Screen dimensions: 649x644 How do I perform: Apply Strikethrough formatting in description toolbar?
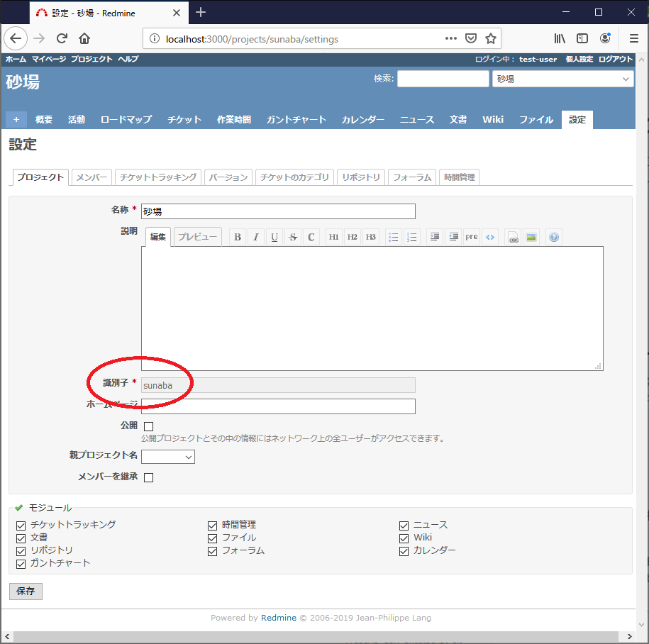[x=293, y=237]
